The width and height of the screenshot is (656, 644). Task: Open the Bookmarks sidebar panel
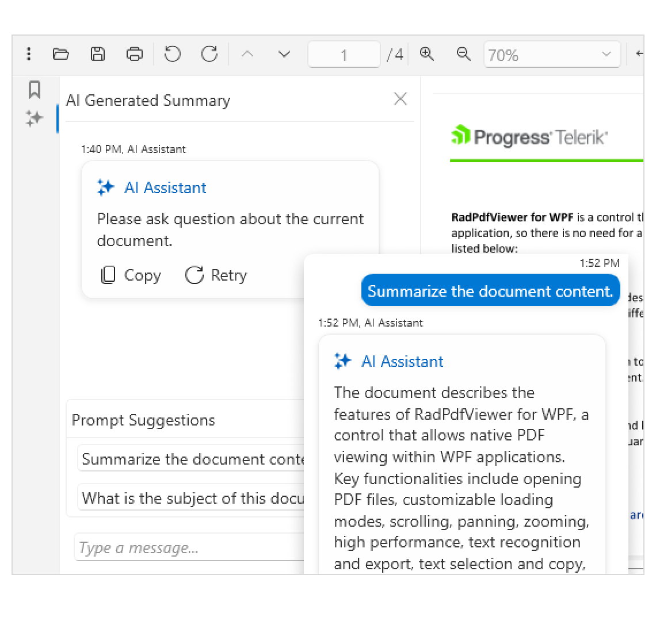click(35, 90)
